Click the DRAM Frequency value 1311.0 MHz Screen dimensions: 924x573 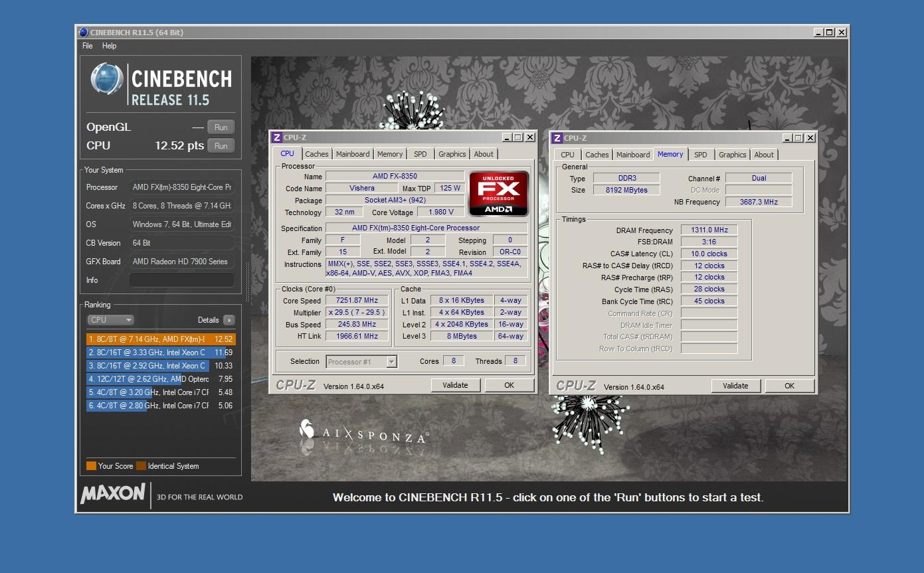click(709, 230)
